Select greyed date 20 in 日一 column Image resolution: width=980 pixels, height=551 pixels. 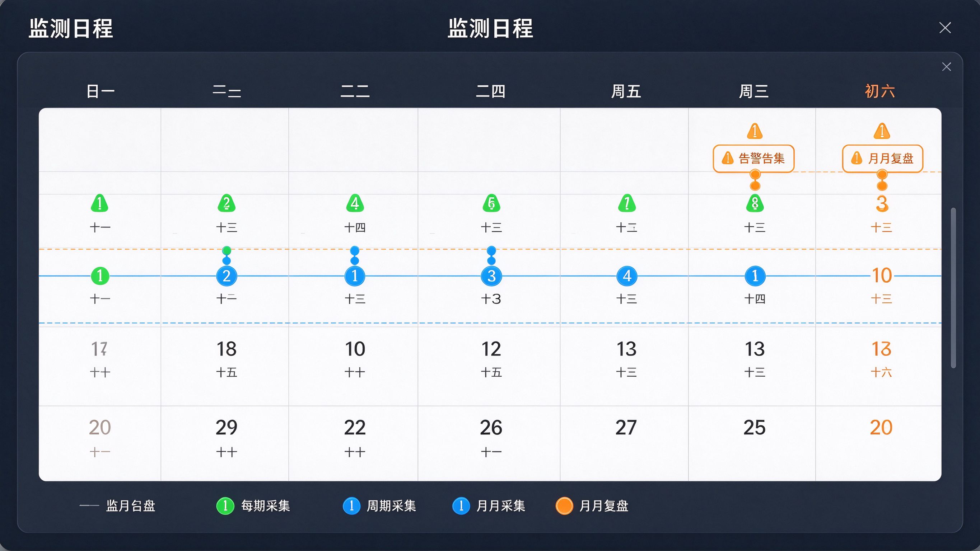tap(100, 427)
